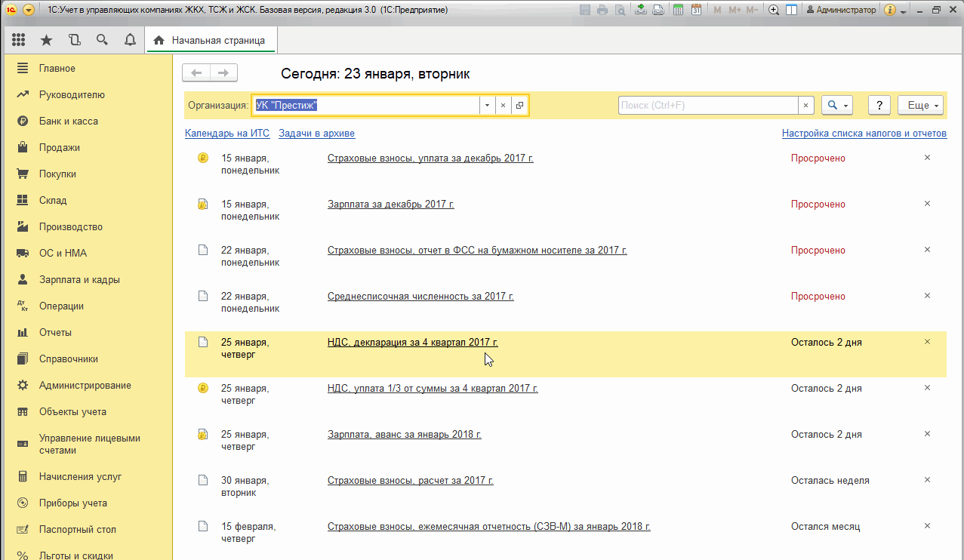Click the back navigation arrow button
The width and height of the screenshot is (964, 560).
point(197,73)
